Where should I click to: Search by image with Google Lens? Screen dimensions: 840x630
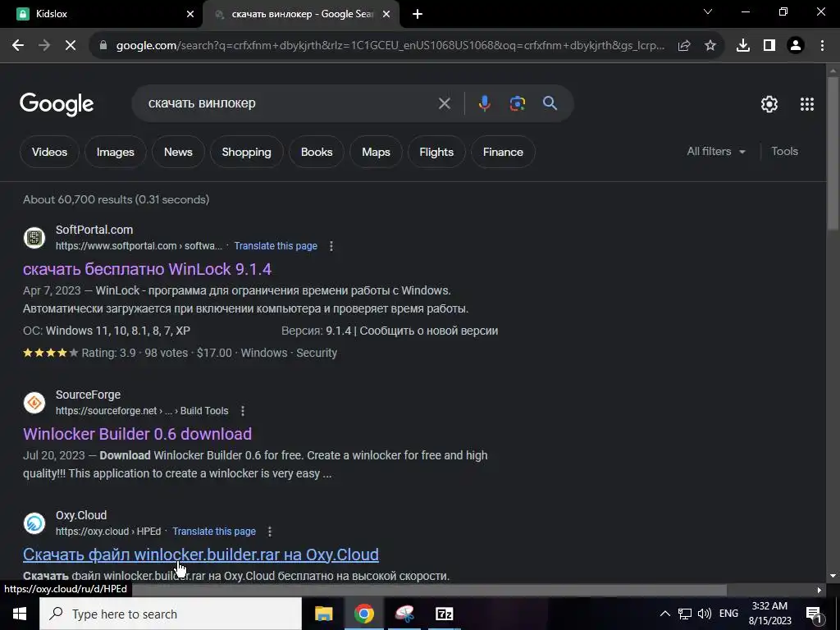[x=518, y=103]
